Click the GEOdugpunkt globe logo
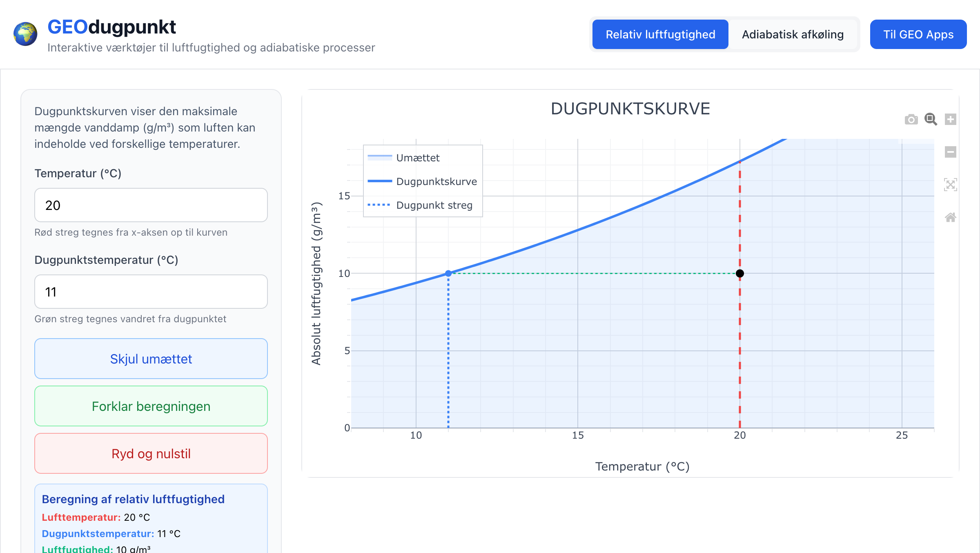 click(x=25, y=34)
